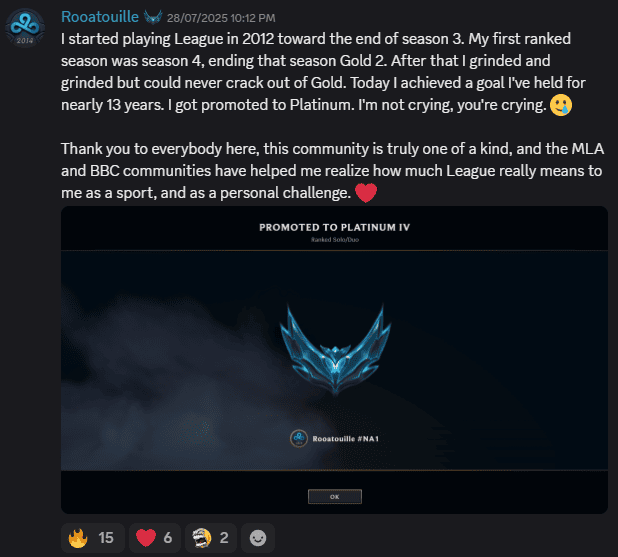The image size is (618, 557).
Task: Click the paragraph starting 'I started playing League'
Action: [323, 72]
